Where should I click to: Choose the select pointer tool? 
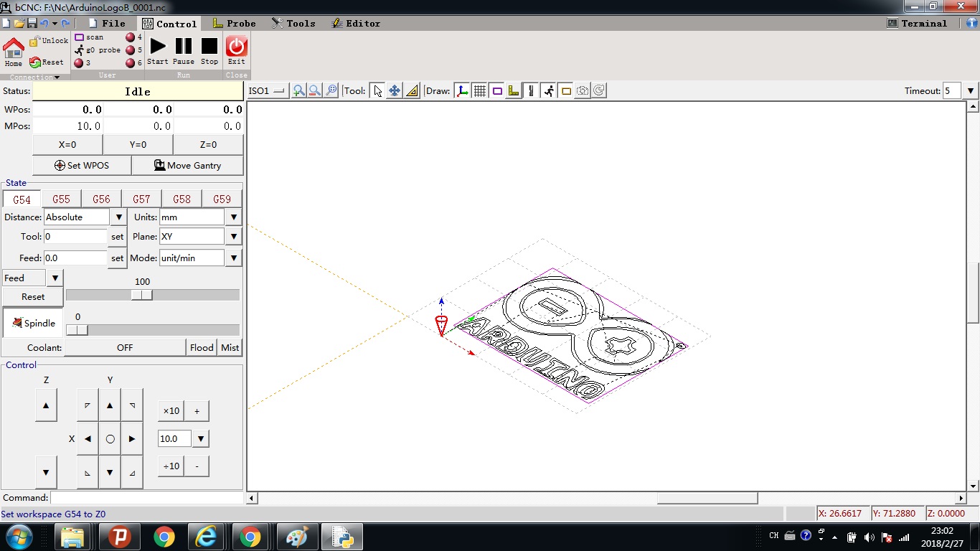[378, 90]
